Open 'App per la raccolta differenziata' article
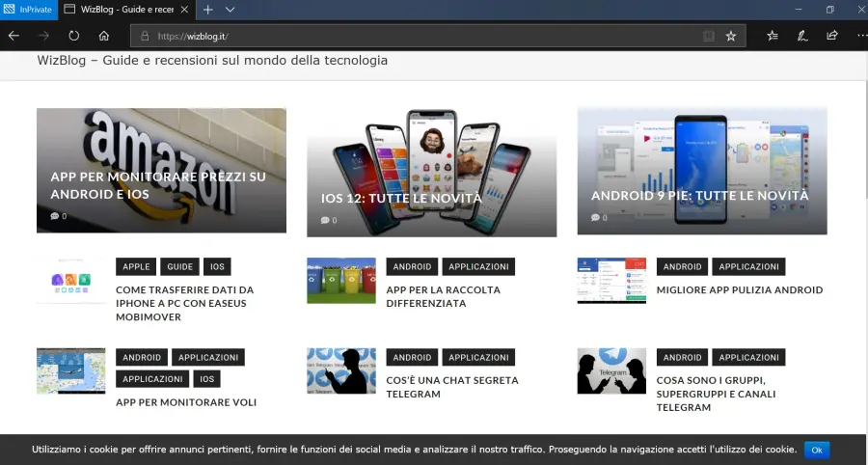The height and width of the screenshot is (465, 868). (444, 297)
